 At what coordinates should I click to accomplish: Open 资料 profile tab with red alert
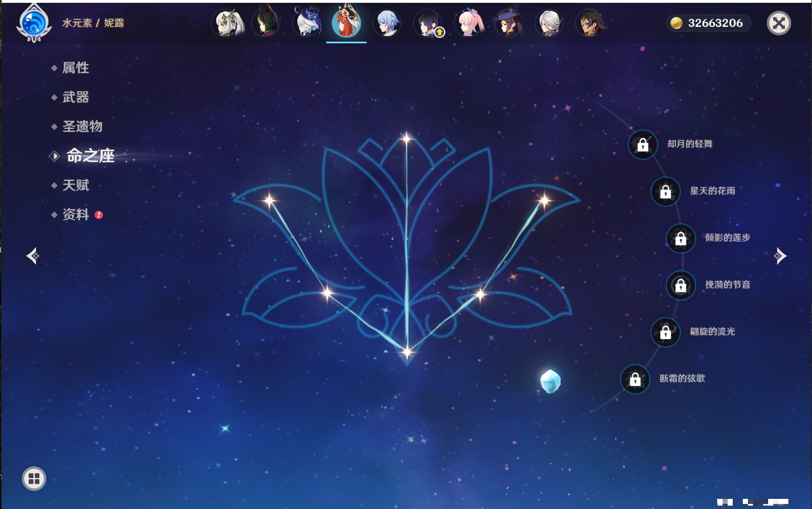(x=75, y=214)
